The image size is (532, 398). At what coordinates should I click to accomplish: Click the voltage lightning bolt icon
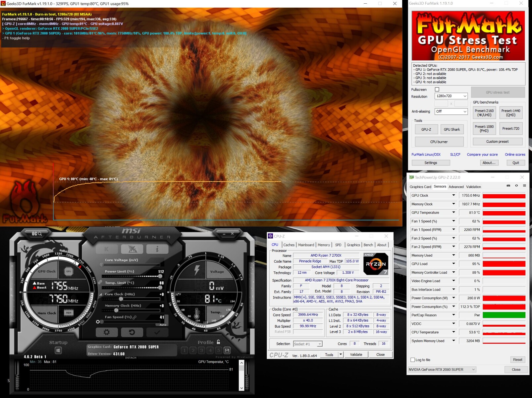[x=197, y=270]
